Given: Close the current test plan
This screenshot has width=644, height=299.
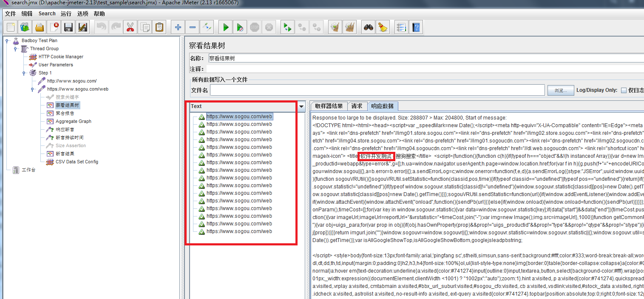Looking at the screenshot, I should 54,28.
